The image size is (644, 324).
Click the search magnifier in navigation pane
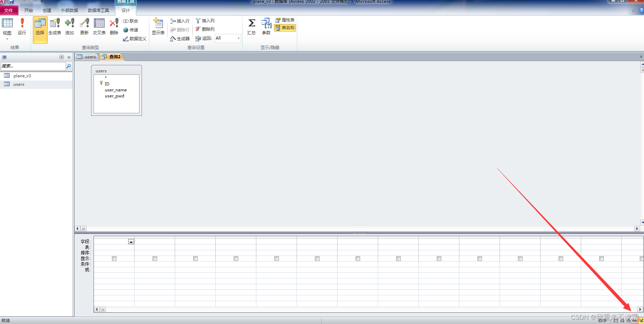point(68,66)
